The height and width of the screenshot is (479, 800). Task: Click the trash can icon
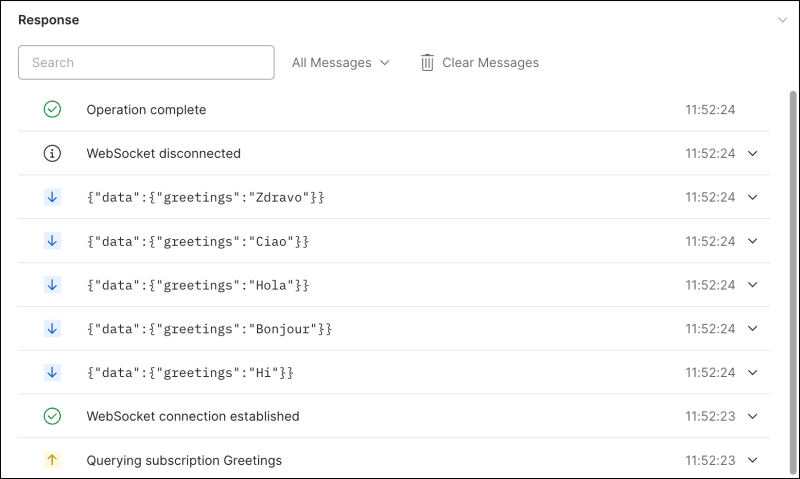coord(427,63)
